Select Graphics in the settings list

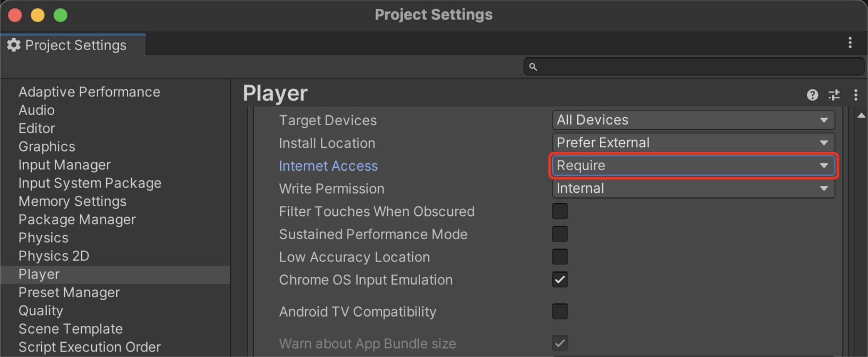(x=47, y=147)
